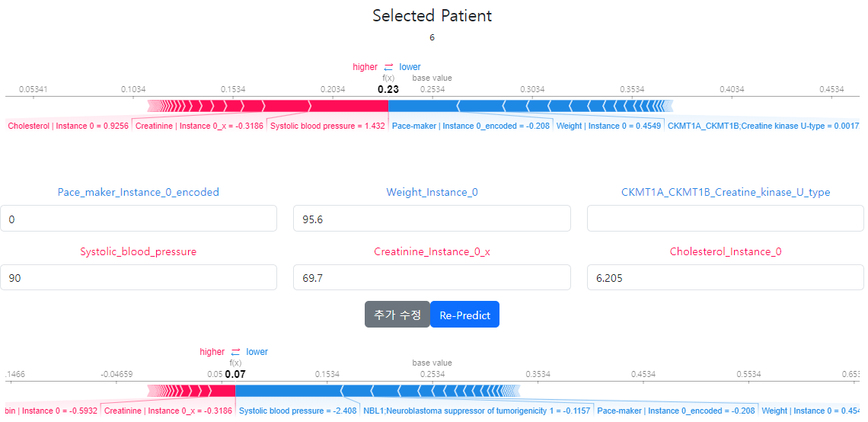Click the f(x) value 0.07 in bottom plot
The height and width of the screenshot is (422, 868).
point(235,374)
